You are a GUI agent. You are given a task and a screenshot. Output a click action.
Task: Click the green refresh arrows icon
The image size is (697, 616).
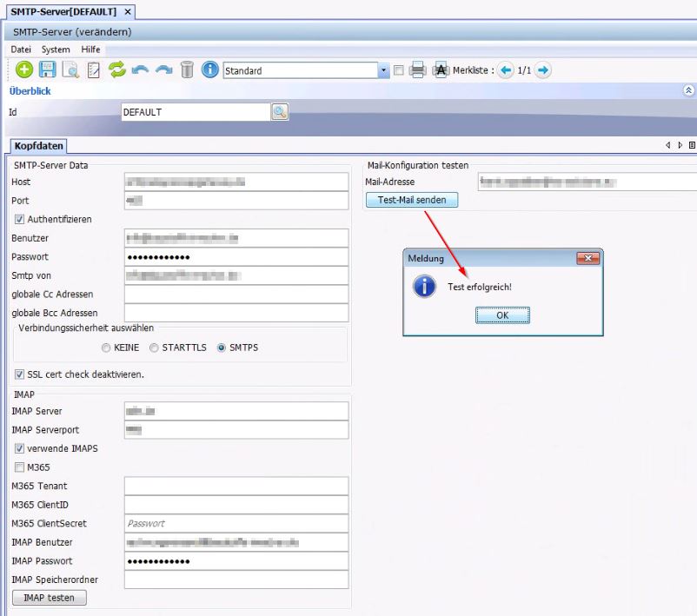point(117,70)
